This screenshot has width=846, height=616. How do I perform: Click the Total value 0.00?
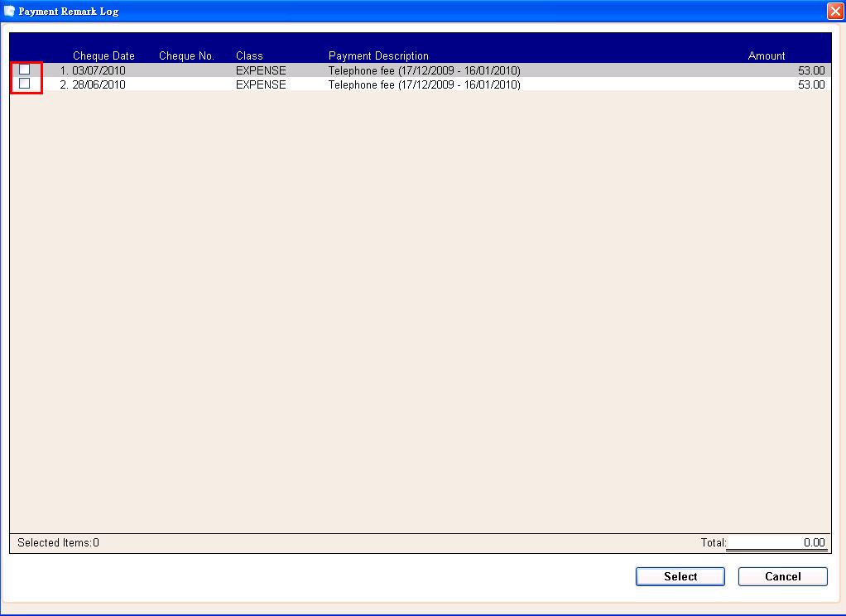(x=815, y=542)
